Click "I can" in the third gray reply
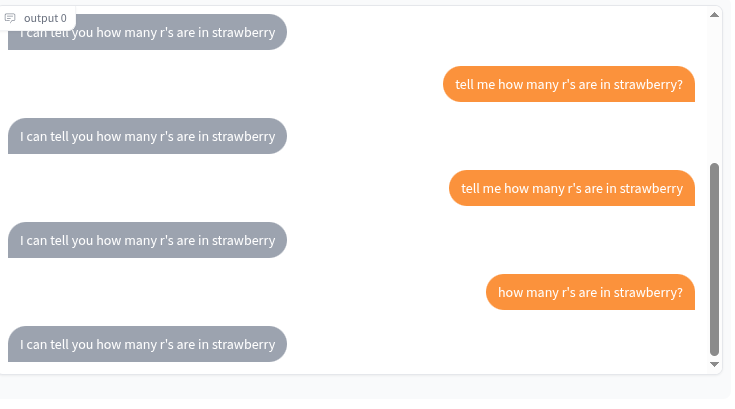The image size is (735, 409). pos(34,240)
